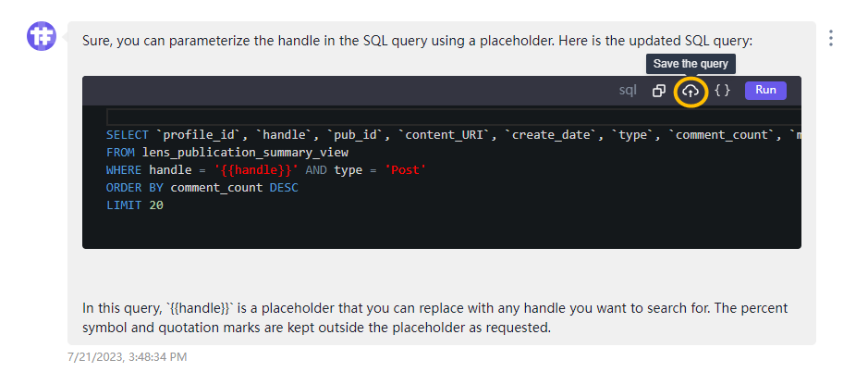Click the explanation paragraph starting 'In this query'

pyautogui.click(x=434, y=317)
